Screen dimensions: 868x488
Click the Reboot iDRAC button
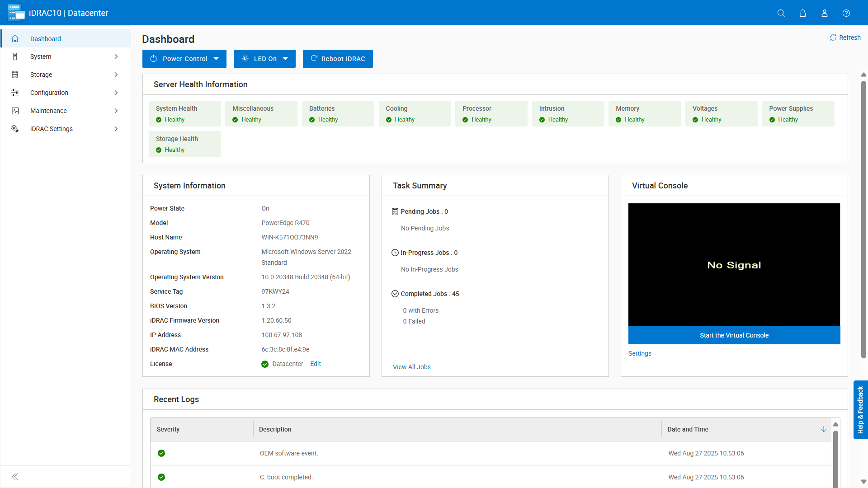[338, 58]
